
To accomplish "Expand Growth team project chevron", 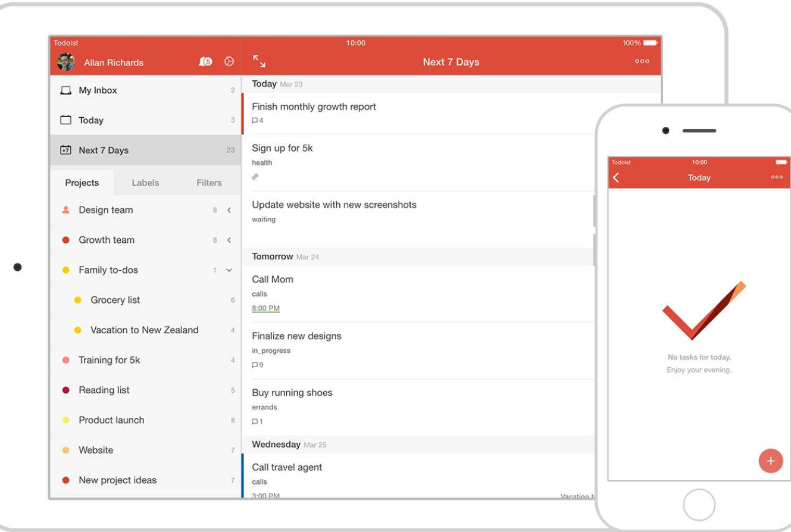I will [x=229, y=240].
